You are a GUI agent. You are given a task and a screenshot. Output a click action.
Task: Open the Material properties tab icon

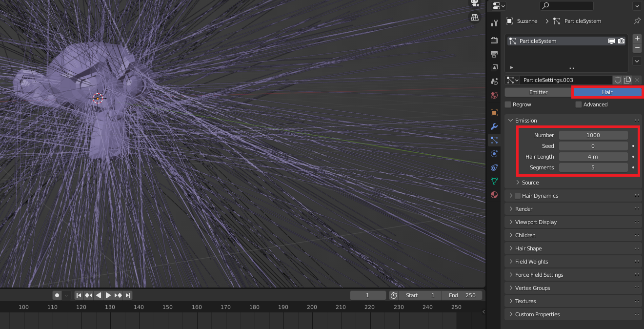point(494,195)
